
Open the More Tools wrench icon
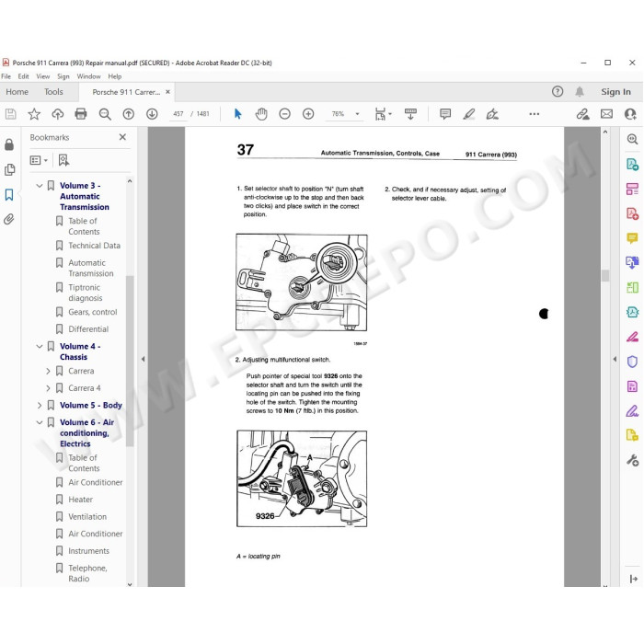(x=632, y=460)
